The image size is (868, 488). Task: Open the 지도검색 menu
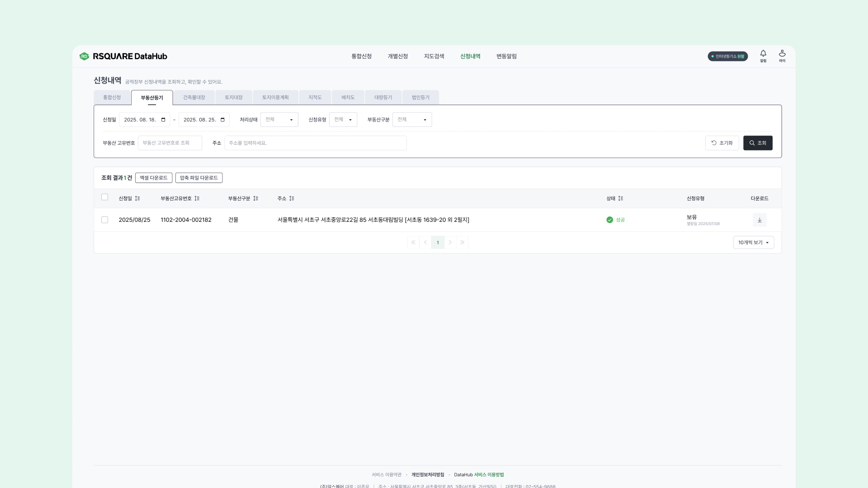coord(434,56)
